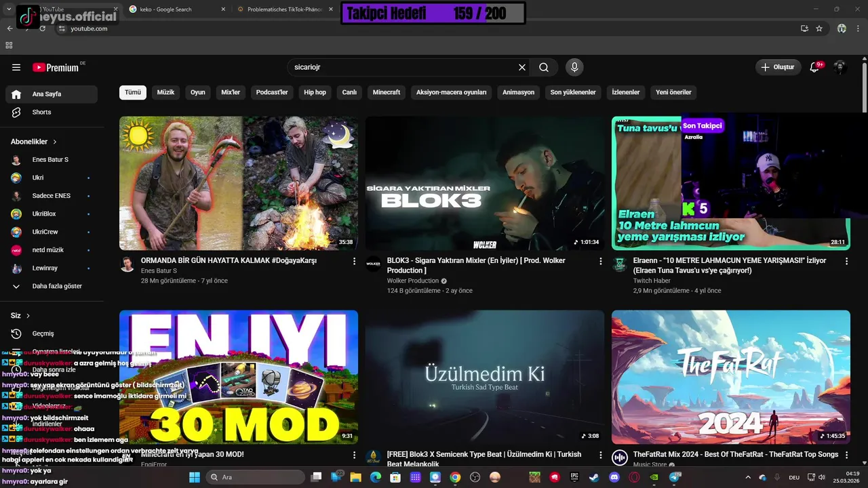Go to Ana Sayfa in the sidebar
Screen dimensions: 868x488
(52, 94)
